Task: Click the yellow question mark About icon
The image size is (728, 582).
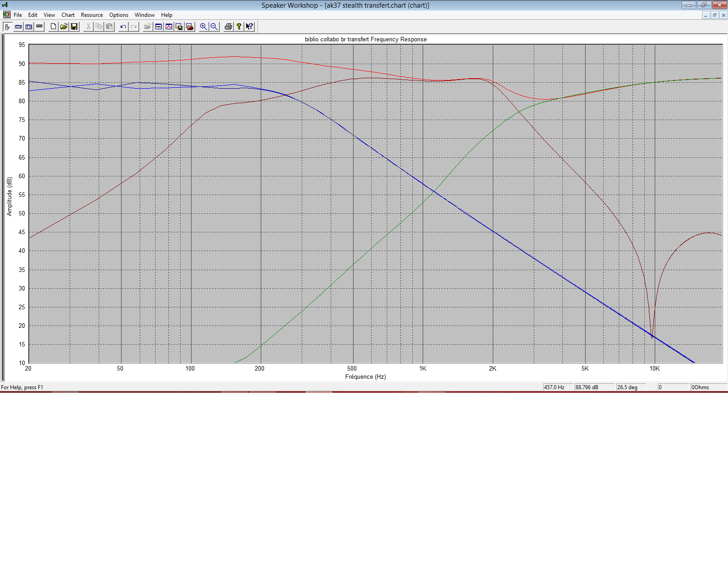Action: point(239,27)
